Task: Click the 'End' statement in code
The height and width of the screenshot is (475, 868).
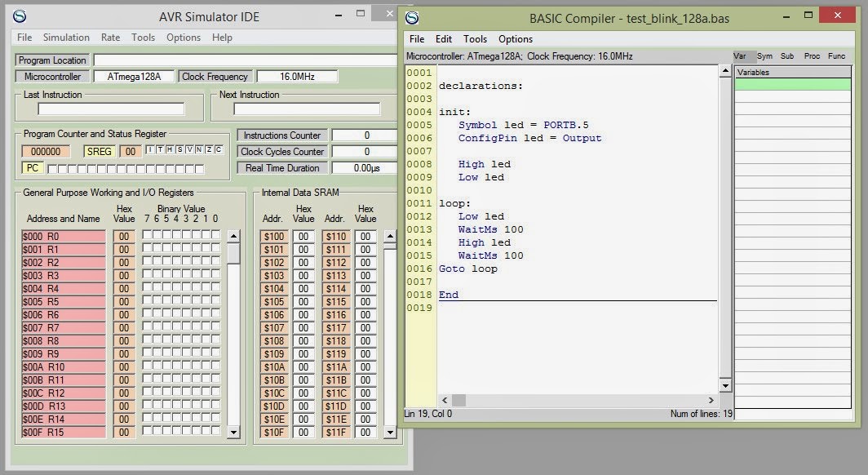Action: tap(449, 295)
